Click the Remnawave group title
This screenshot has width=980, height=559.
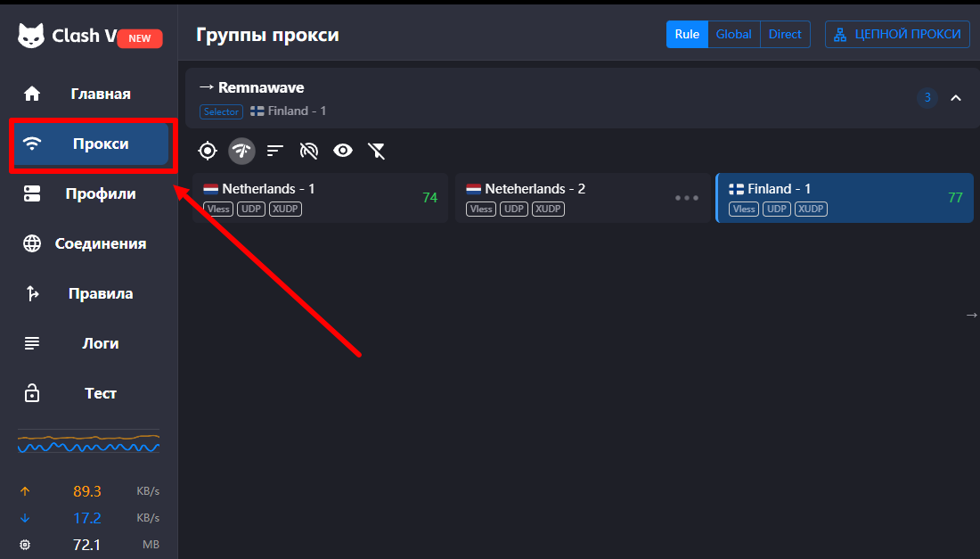(261, 87)
